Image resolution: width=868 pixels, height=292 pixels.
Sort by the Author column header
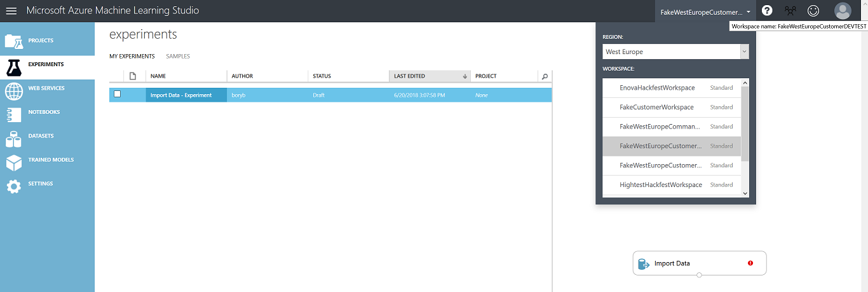click(x=267, y=76)
